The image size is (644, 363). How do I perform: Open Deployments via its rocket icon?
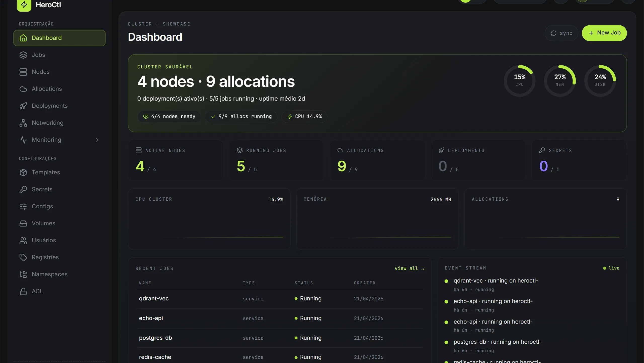23,106
